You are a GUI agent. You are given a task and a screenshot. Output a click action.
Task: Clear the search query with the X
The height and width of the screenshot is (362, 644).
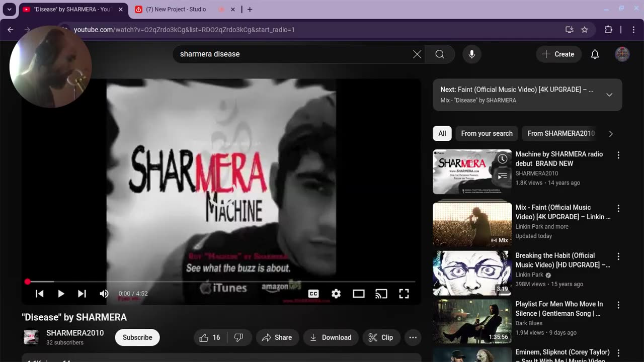(417, 54)
